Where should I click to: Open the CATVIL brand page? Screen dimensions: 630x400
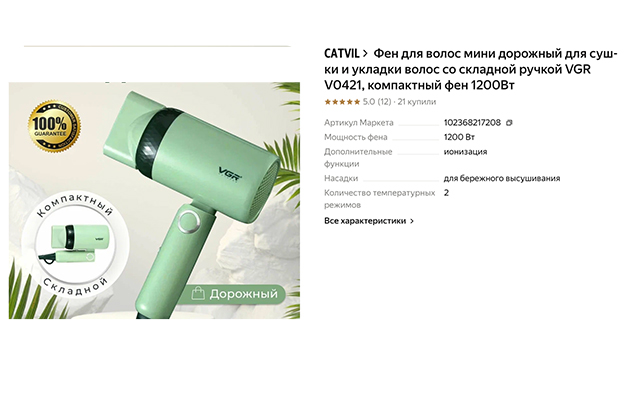pos(342,53)
